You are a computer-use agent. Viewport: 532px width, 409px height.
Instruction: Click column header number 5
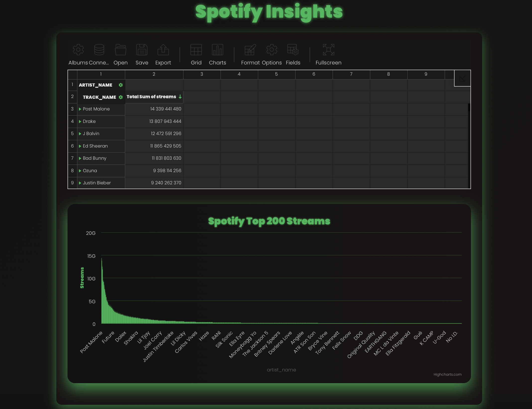click(277, 74)
